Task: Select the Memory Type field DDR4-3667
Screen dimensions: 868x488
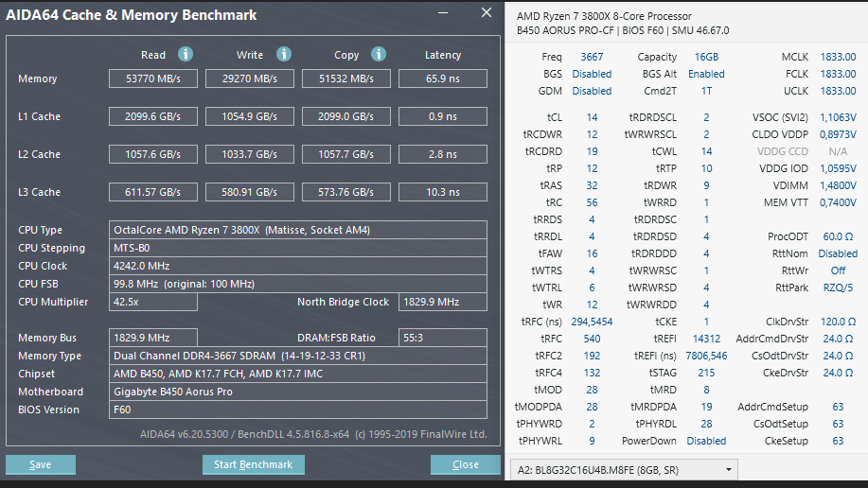Action: 298,356
